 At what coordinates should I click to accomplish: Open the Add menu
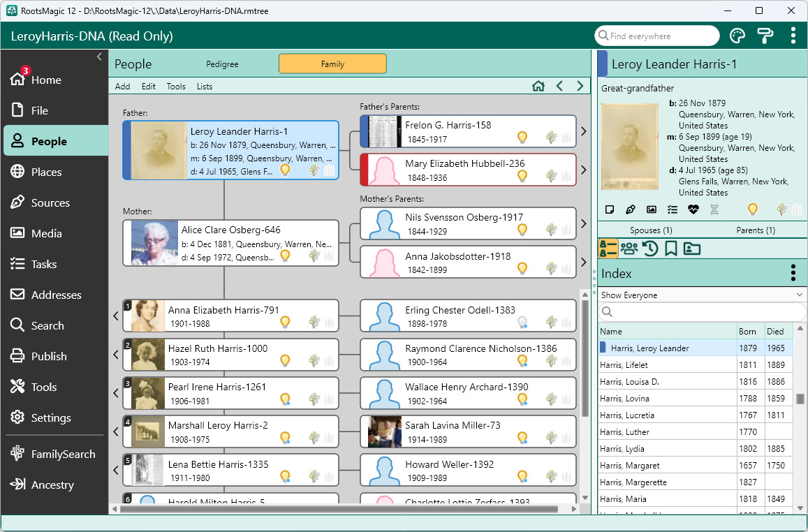pyautogui.click(x=123, y=87)
